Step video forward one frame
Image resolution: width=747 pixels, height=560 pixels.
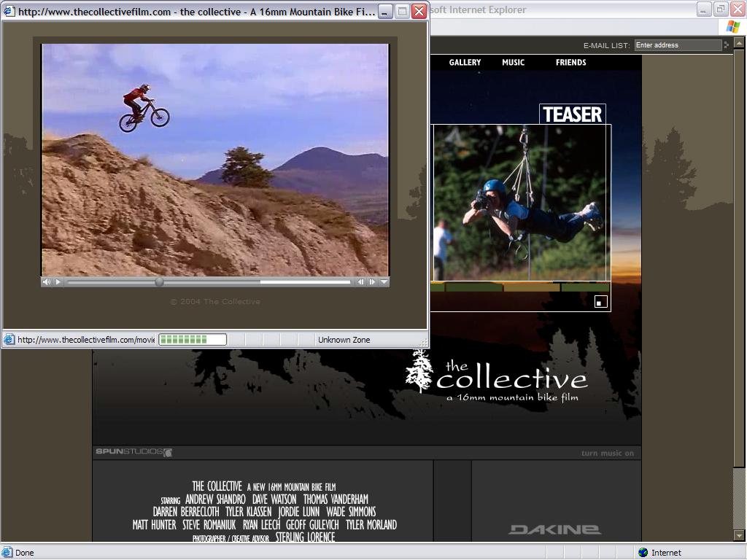(372, 282)
